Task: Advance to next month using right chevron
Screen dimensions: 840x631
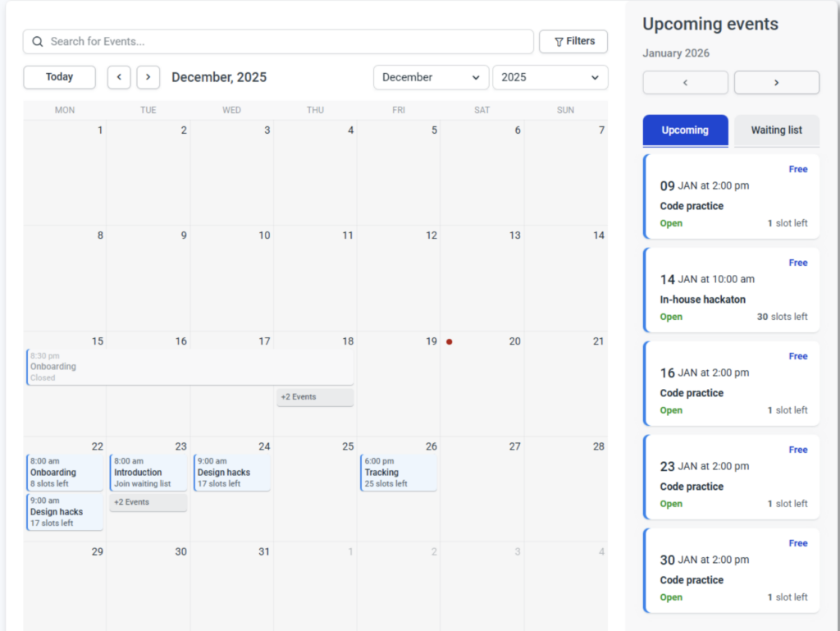Action: pyautogui.click(x=148, y=77)
